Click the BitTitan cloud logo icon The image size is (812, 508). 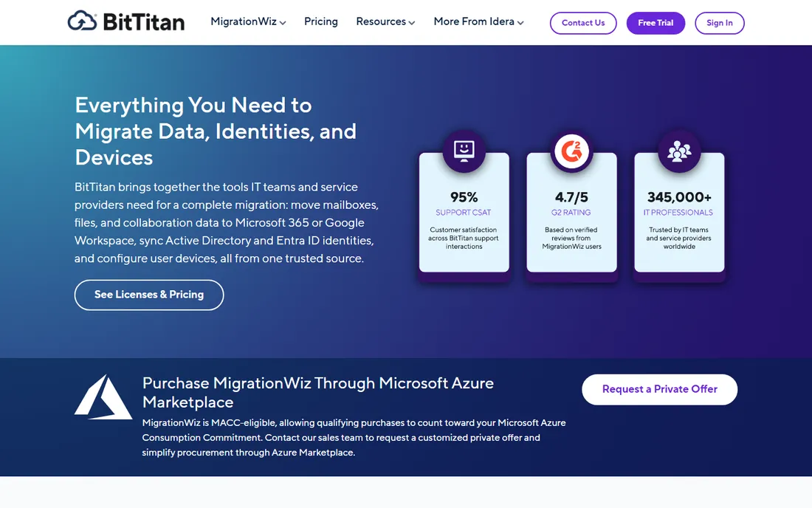click(83, 21)
